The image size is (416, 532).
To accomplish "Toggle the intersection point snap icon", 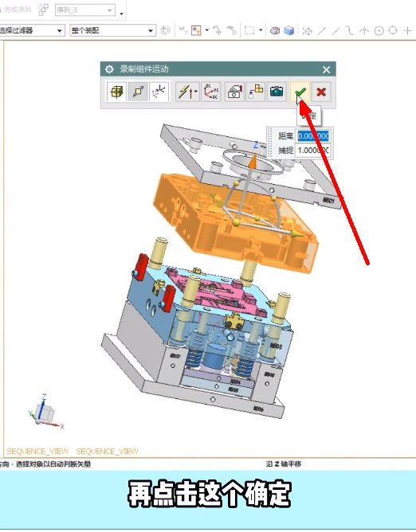I will coord(364,31).
